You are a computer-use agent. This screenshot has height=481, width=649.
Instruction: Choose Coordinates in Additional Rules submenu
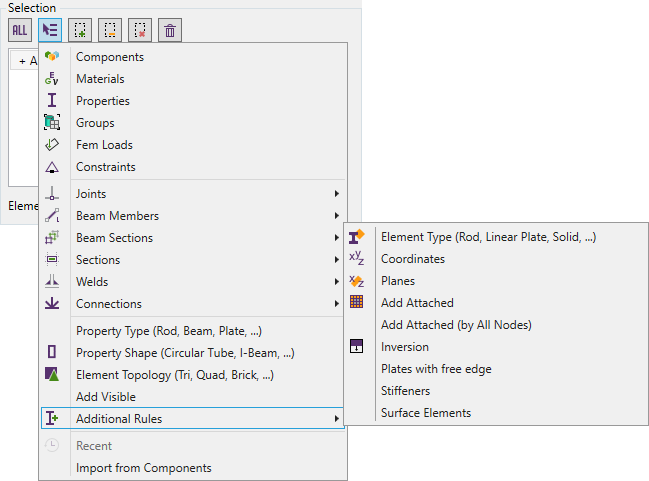click(x=412, y=259)
